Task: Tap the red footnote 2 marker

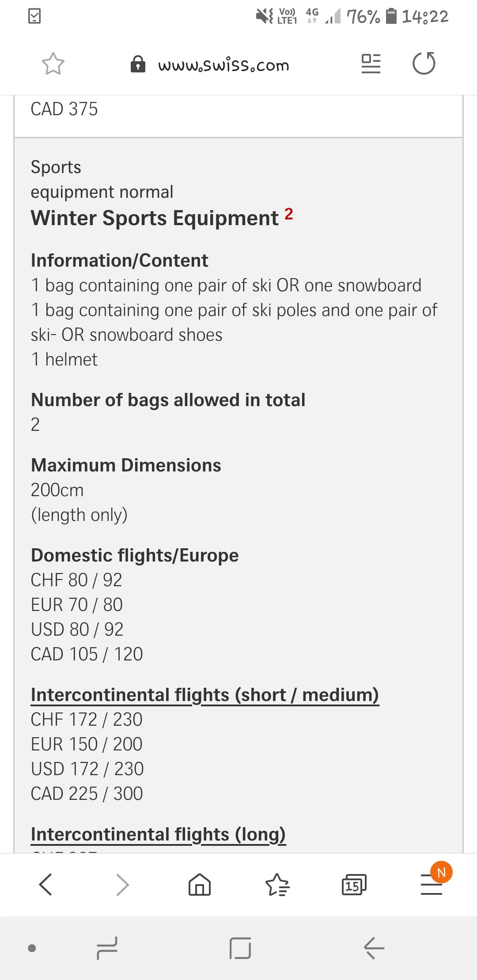Action: tap(289, 214)
